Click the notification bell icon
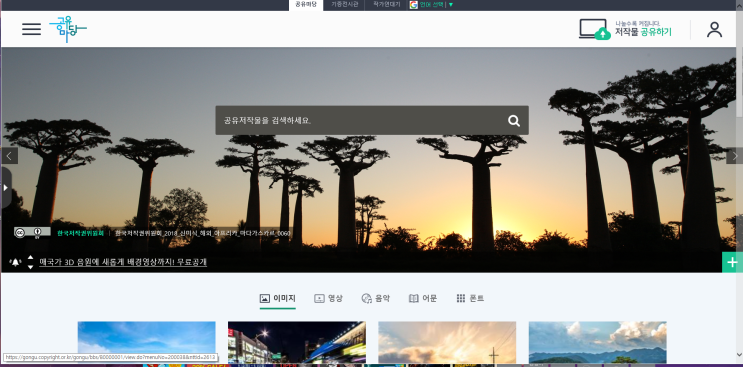 [x=16, y=262]
